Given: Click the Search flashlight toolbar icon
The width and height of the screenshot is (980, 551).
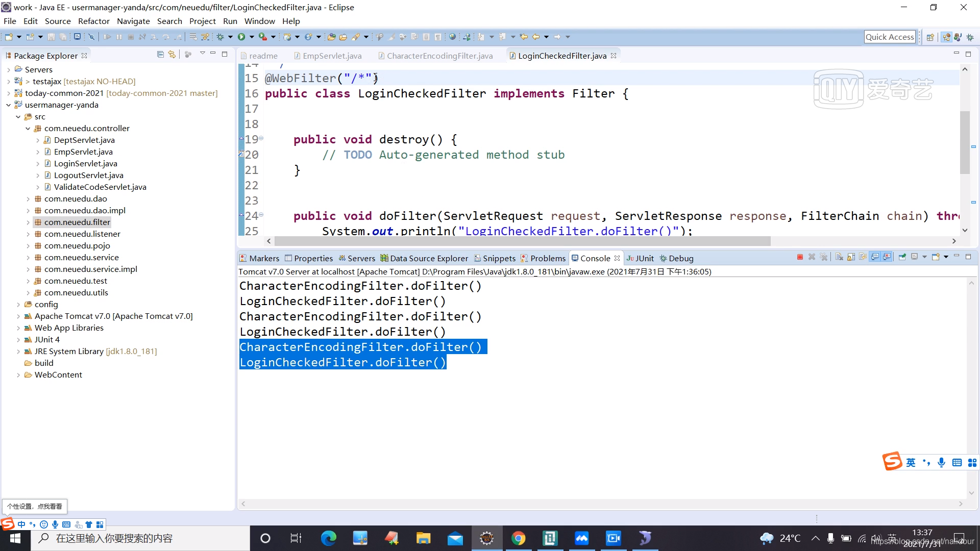Looking at the screenshot, I should tap(356, 37).
